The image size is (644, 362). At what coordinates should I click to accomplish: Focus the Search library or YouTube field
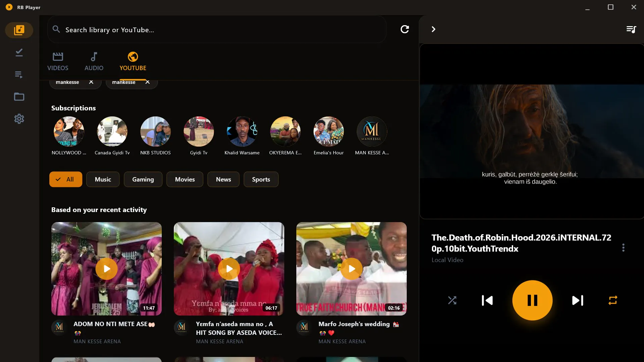tap(217, 30)
